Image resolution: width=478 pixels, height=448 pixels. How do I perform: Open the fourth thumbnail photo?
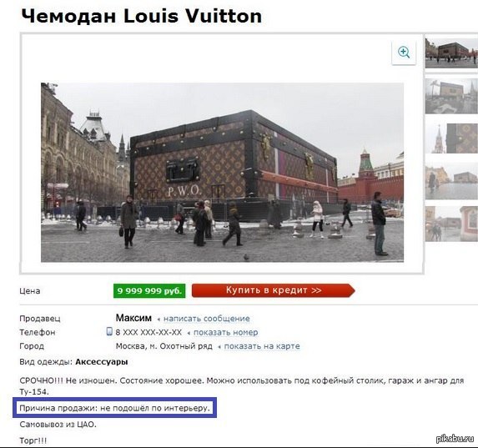point(451,181)
